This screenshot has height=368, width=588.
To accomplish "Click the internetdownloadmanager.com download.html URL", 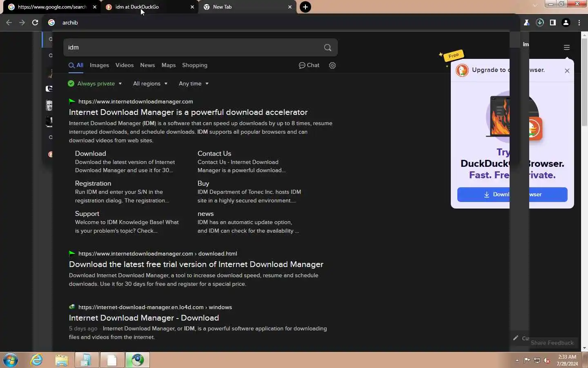I will [158, 254].
